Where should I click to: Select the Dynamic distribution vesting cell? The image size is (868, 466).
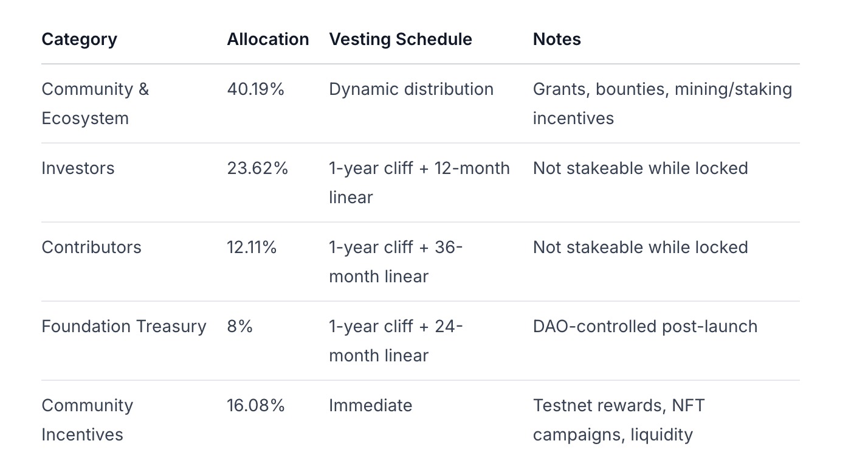(x=411, y=89)
